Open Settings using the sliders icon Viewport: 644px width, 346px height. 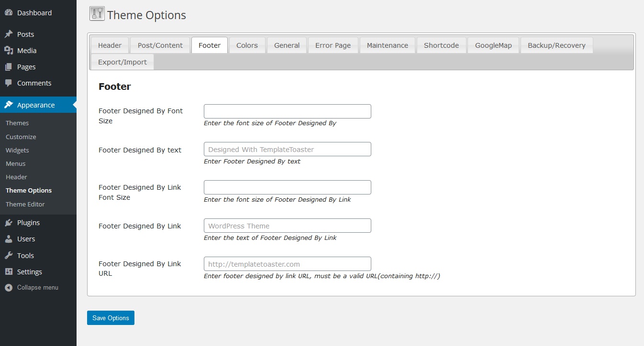click(8, 271)
